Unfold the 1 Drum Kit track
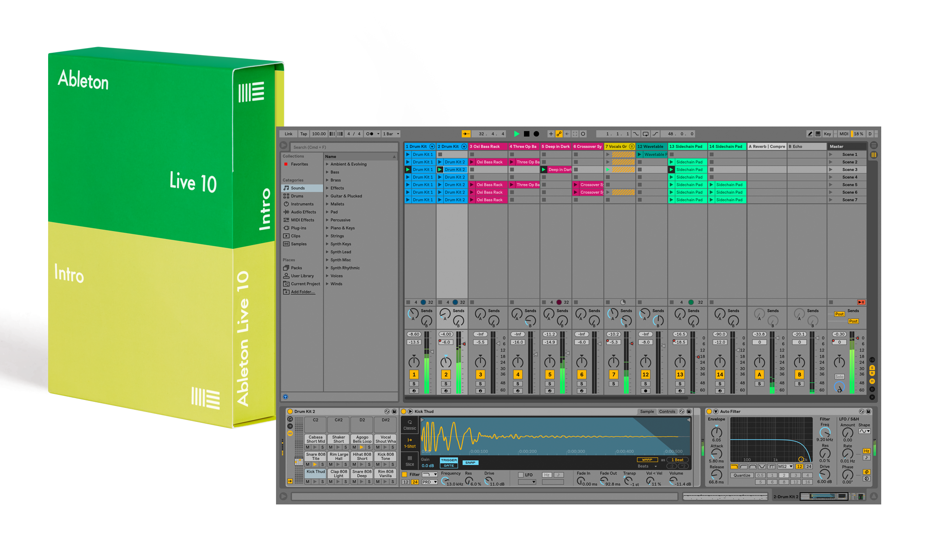Screen dimensions: 934x560 click(432, 147)
